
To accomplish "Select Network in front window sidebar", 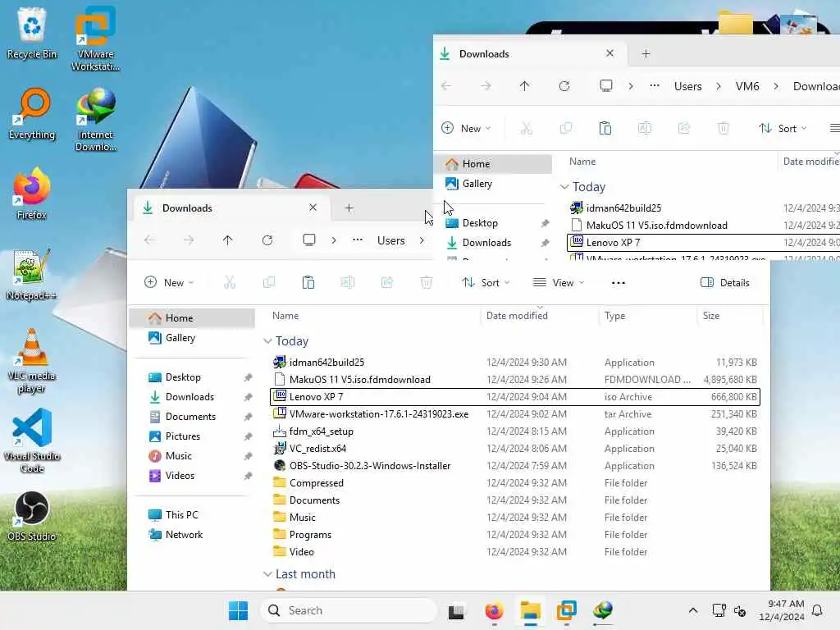I will [192, 535].
